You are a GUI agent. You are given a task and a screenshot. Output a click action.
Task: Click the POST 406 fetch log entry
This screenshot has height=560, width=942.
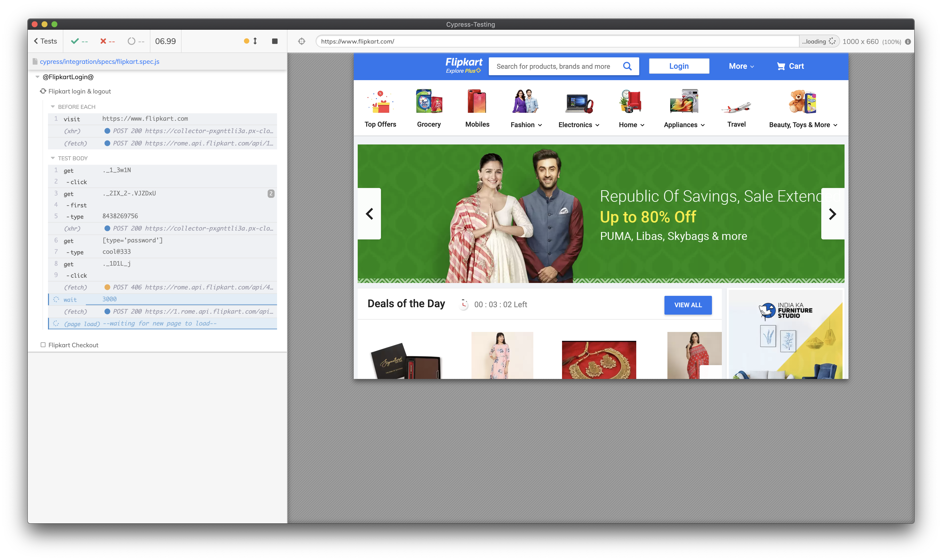pos(162,287)
